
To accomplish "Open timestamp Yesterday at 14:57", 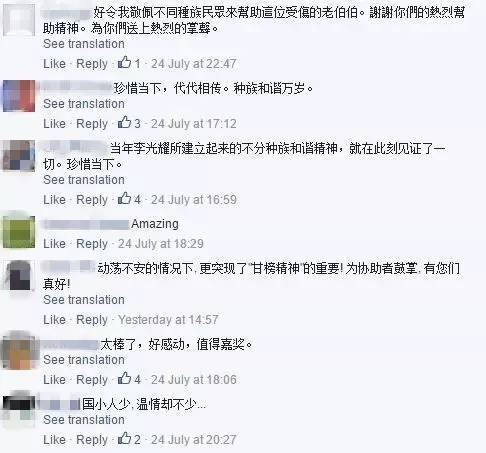I will click(x=168, y=320).
